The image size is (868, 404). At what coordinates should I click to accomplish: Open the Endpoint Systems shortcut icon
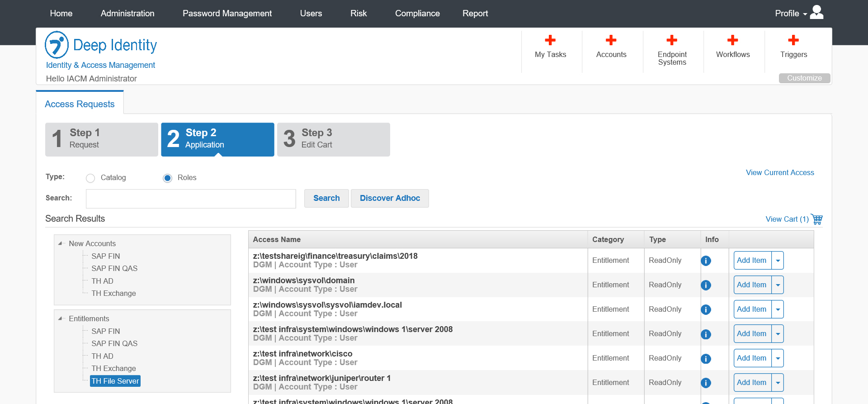point(672,40)
